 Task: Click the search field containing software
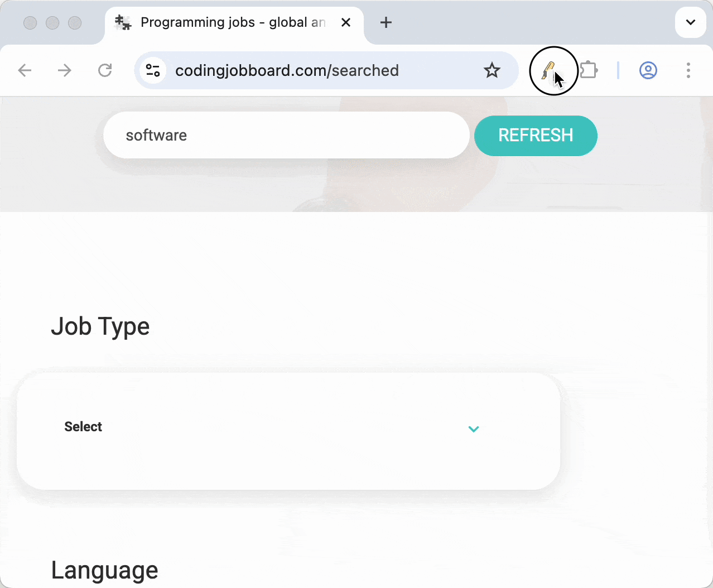[x=286, y=136]
